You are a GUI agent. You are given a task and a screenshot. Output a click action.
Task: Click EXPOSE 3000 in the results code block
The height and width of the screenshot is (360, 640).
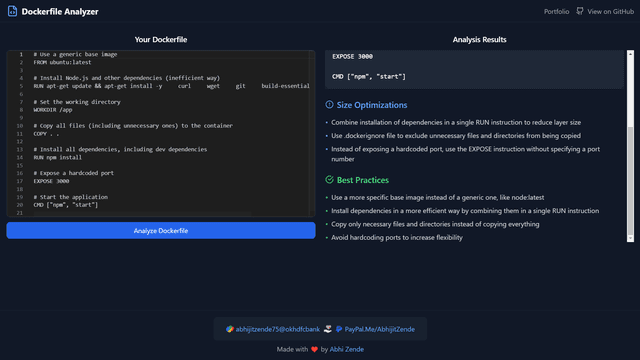pyautogui.click(x=352, y=57)
